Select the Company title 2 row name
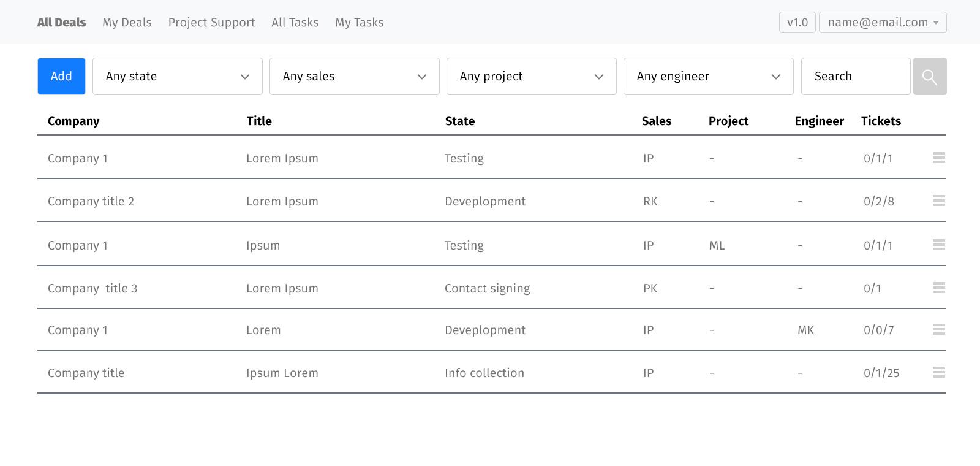 91,202
